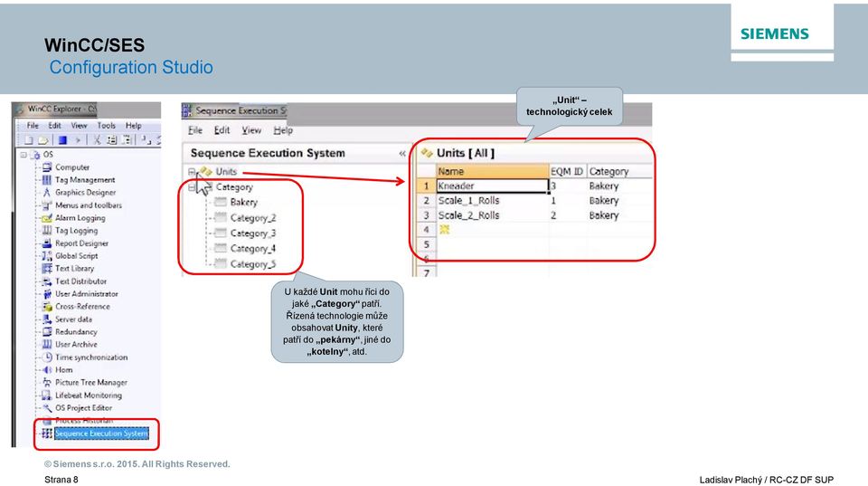Open the Edit menu in WinCC Explorer
868x486 pixels.
[54, 126]
